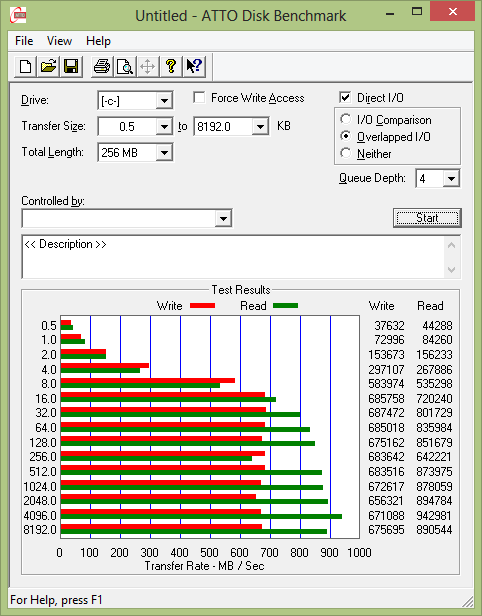The height and width of the screenshot is (616, 482).
Task: Click the Description scroll down arrow
Action: pyautogui.click(x=452, y=270)
